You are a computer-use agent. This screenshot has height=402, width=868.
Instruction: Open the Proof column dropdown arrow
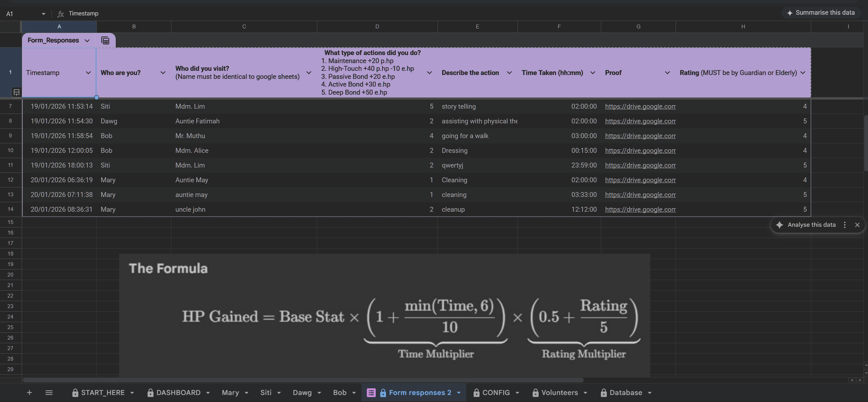point(667,73)
